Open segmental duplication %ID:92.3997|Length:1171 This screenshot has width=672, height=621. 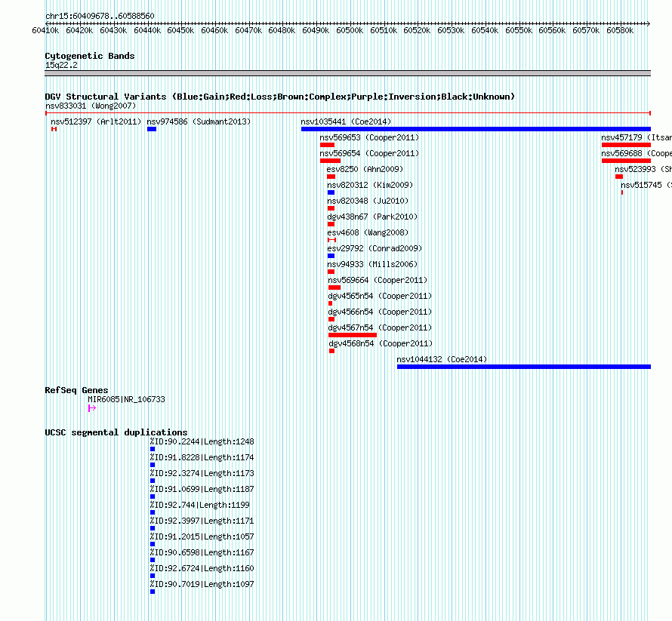click(x=202, y=521)
